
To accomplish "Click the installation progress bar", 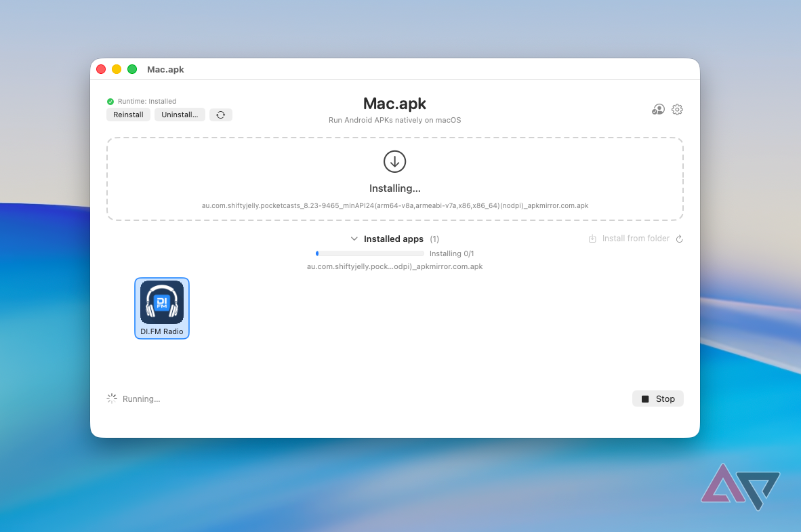I will point(370,253).
